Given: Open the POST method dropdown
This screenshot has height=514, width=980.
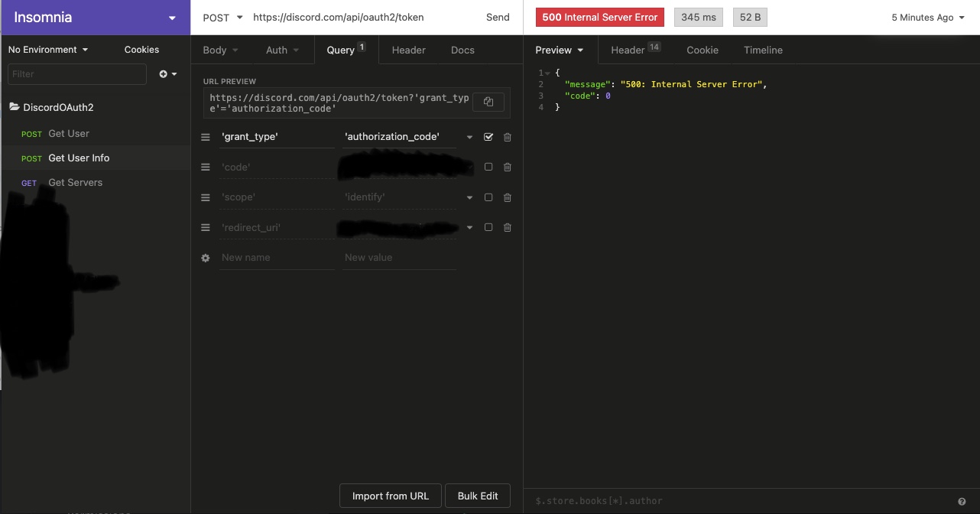Looking at the screenshot, I should (x=222, y=17).
